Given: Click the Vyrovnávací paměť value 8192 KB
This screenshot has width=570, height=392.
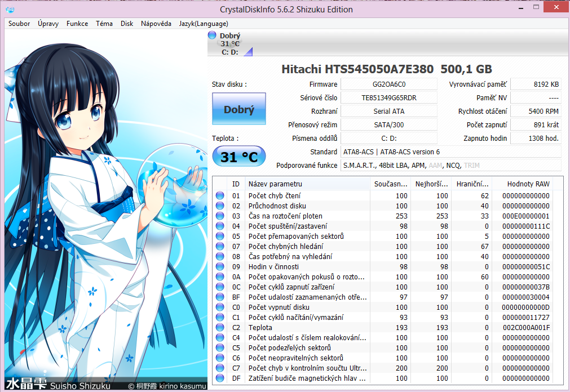Looking at the screenshot, I should click(536, 84).
